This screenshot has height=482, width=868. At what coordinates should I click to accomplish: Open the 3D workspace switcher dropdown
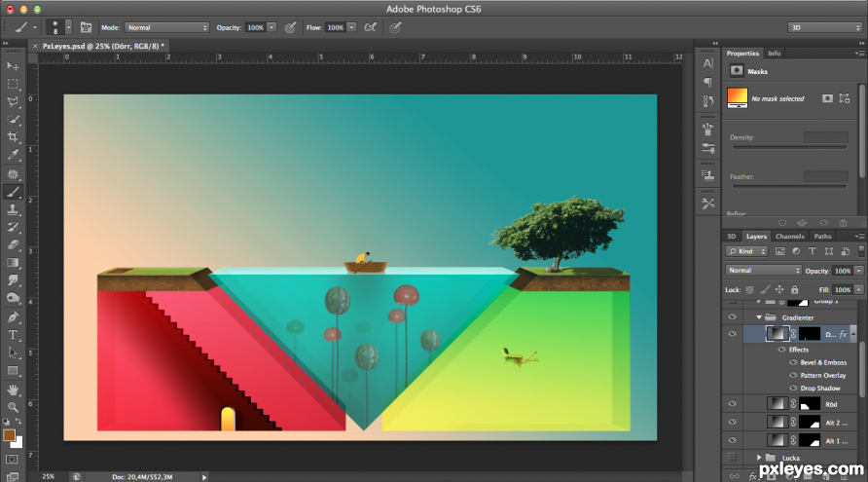coord(825,27)
